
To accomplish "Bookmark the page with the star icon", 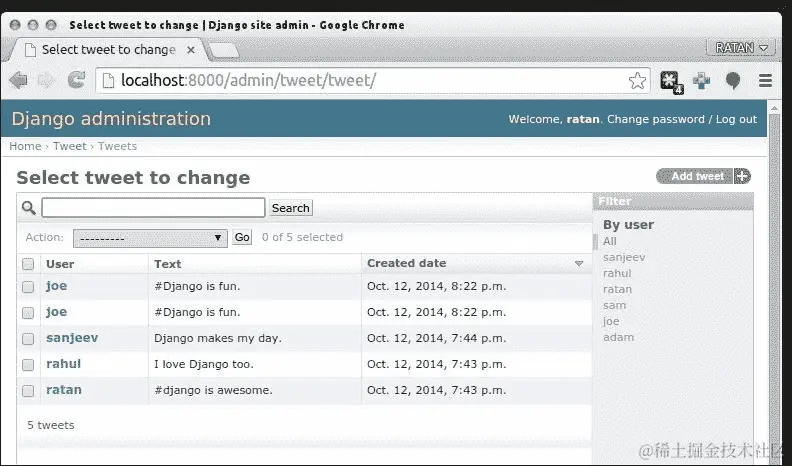I will click(x=637, y=80).
